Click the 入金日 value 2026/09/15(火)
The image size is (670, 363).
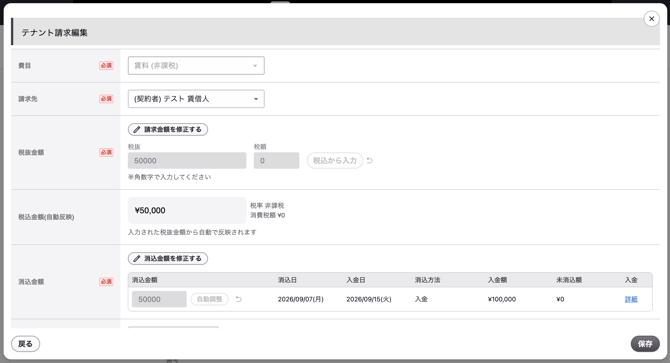click(x=369, y=299)
